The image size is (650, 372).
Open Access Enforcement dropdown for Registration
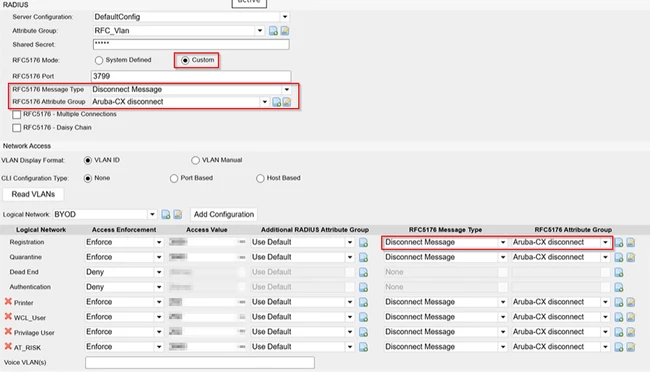click(x=159, y=243)
